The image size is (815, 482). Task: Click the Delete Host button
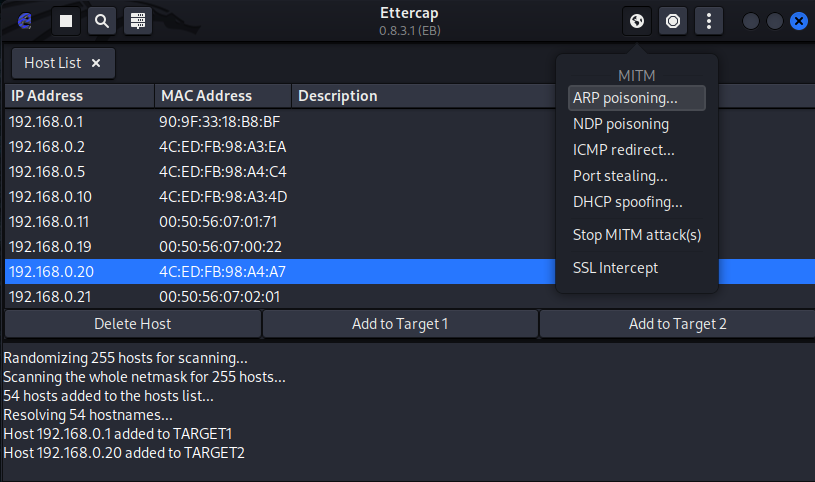click(133, 324)
